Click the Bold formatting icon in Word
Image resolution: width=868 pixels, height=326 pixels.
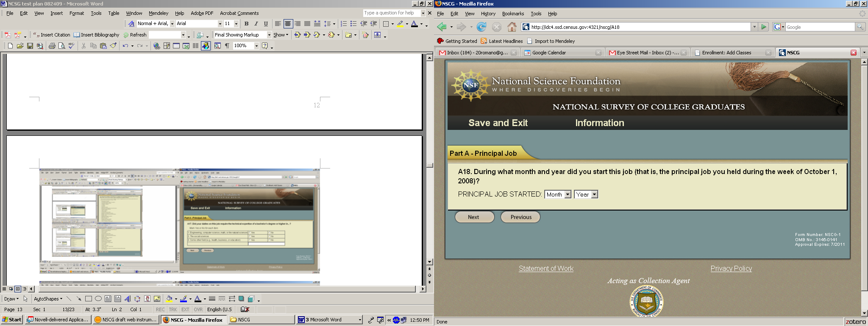(x=246, y=24)
